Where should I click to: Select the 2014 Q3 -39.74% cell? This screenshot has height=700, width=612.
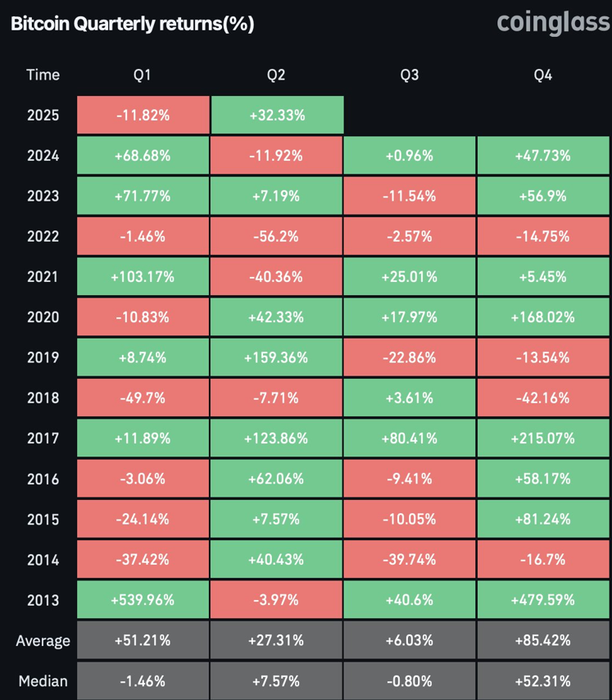tap(409, 560)
